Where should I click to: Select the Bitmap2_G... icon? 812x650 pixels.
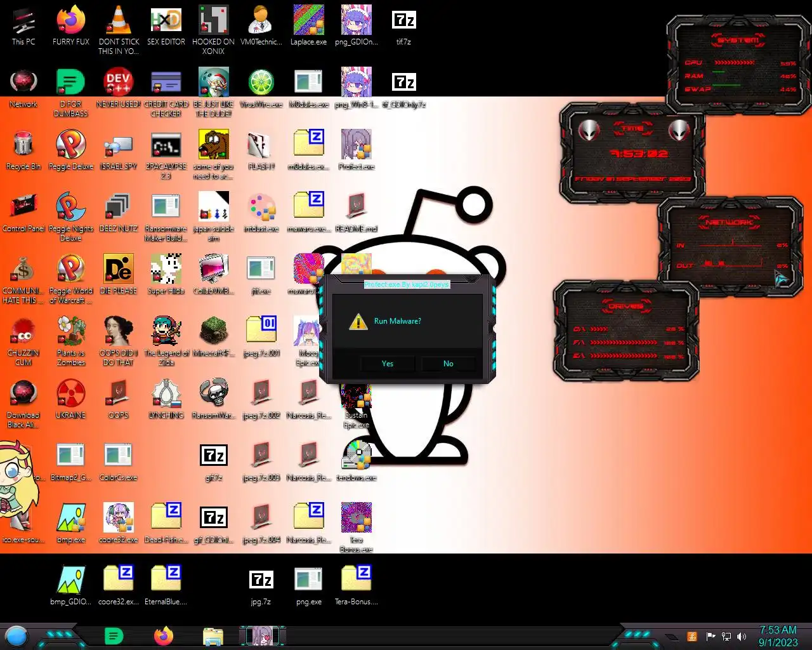point(71,461)
